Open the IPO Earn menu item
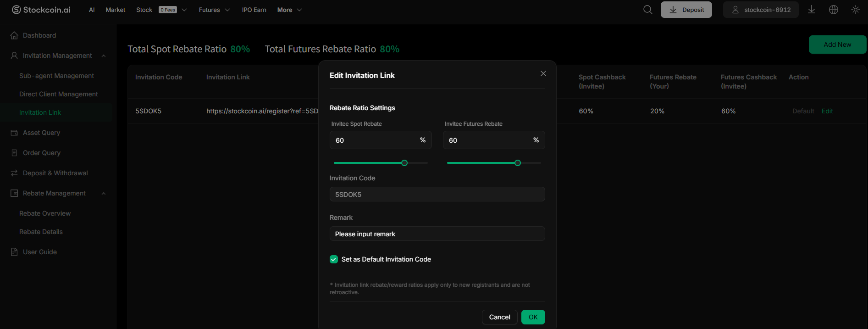 click(x=254, y=10)
